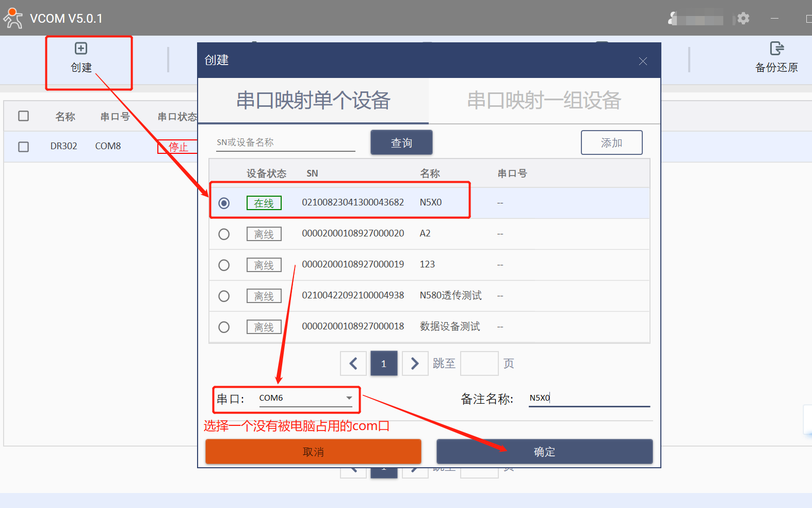Toggle the select-all checkbox in table header
The height and width of the screenshot is (508, 812).
click(x=24, y=116)
